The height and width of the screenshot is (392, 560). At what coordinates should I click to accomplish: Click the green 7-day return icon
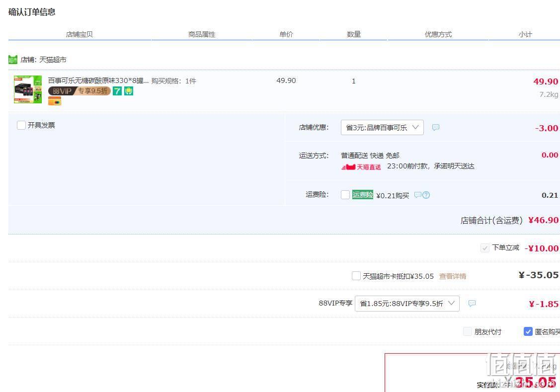[117, 91]
